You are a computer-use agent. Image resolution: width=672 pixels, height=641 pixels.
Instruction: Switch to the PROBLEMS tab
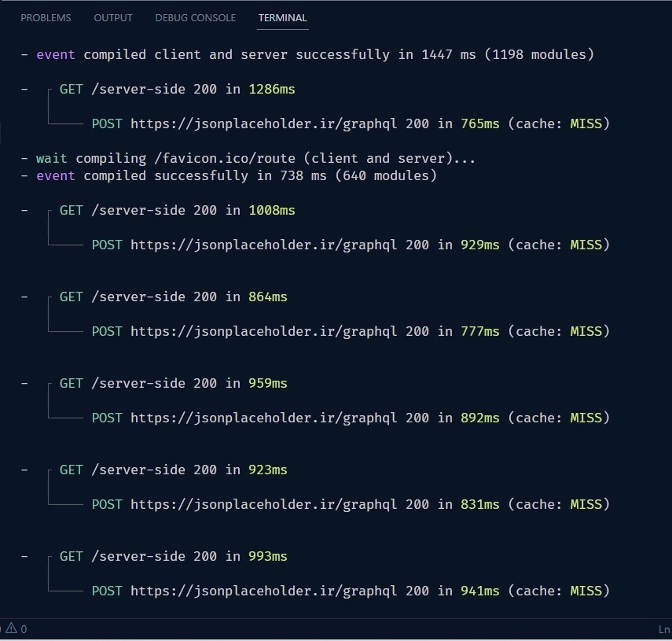pos(46,17)
